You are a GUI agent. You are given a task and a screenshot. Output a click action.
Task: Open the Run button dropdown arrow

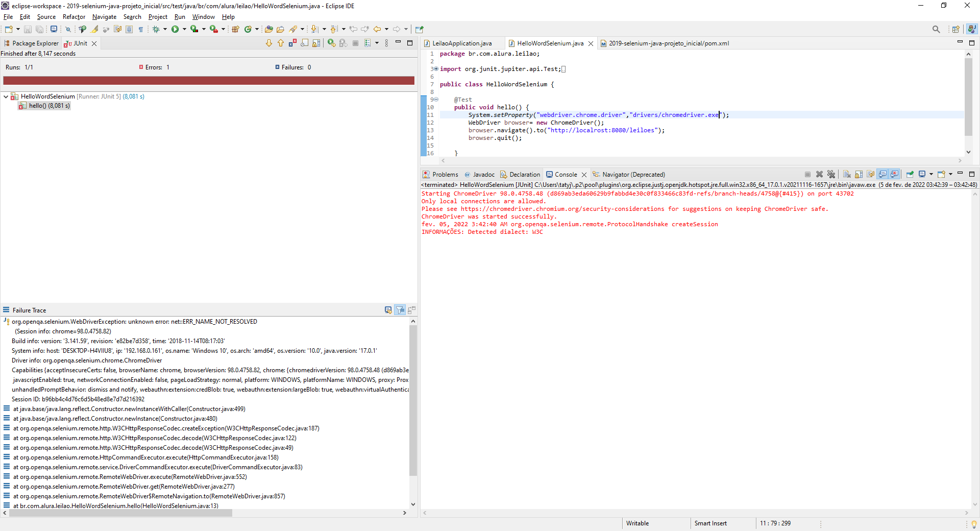pos(184,29)
